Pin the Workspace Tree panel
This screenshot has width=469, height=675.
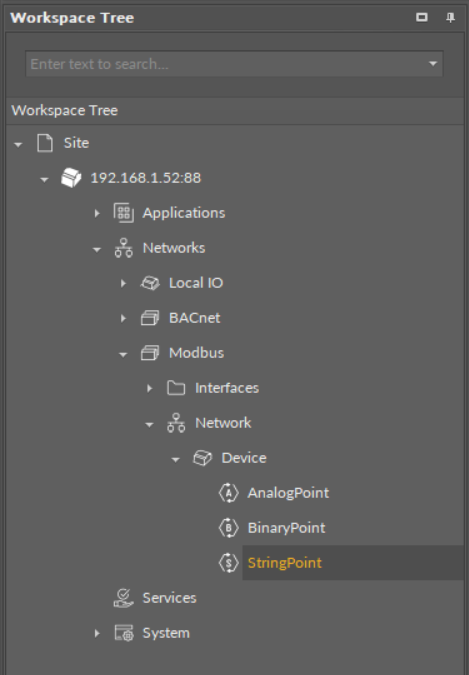[450, 17]
